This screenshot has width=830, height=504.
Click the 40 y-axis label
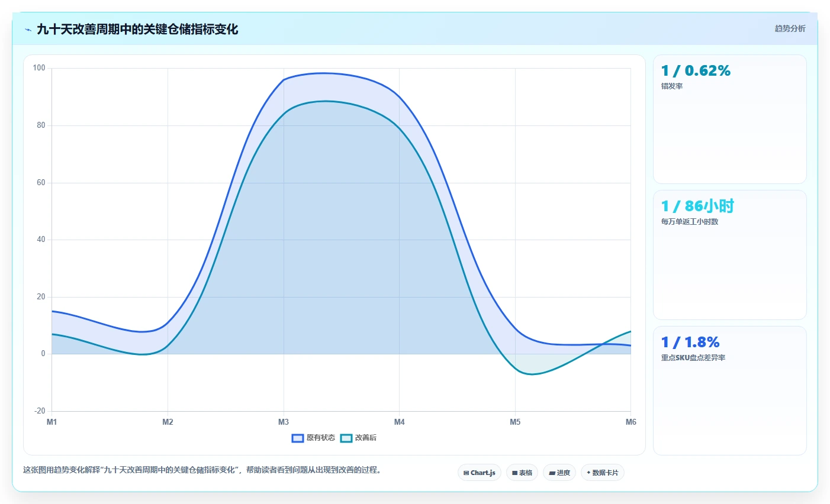coord(41,240)
